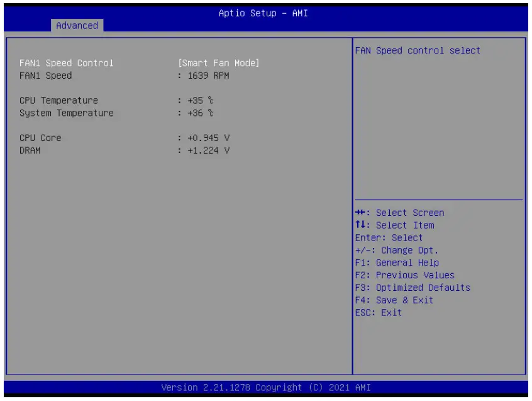This screenshot has height=401, width=532.
Task: Click F4 Save & Exit shortcut text
Action: click(x=394, y=300)
